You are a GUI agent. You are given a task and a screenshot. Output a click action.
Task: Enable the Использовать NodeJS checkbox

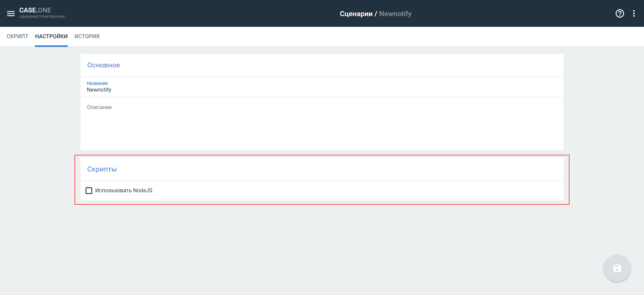click(x=89, y=191)
